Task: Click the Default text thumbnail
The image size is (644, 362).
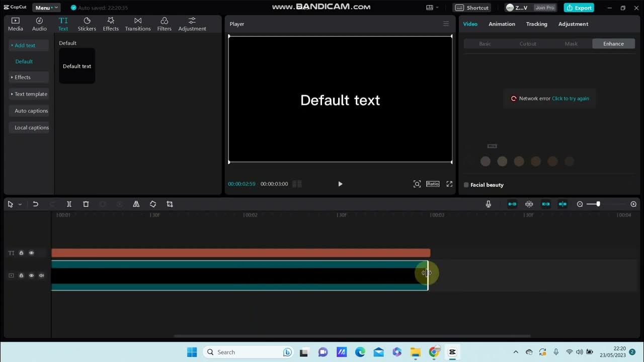Action: click(77, 66)
